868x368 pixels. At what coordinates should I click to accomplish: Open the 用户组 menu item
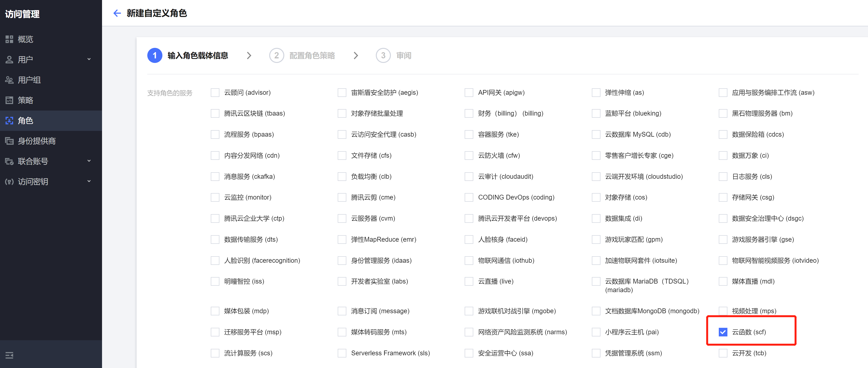[29, 80]
